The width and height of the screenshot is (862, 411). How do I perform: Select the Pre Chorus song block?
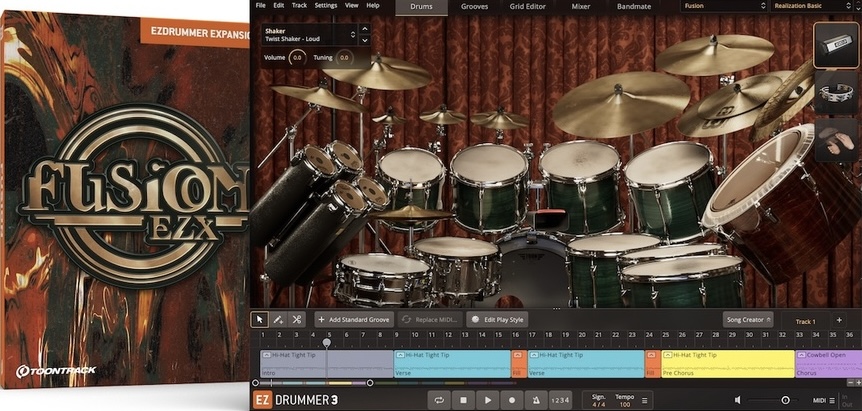coord(728,364)
